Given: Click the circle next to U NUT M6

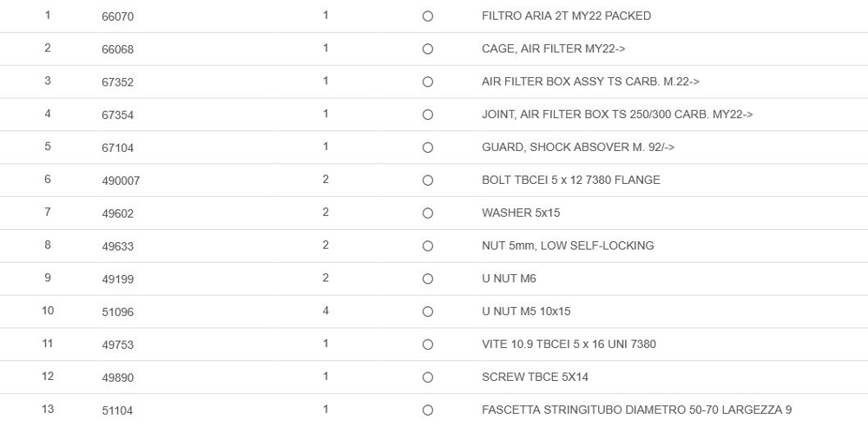Looking at the screenshot, I should point(427,279).
